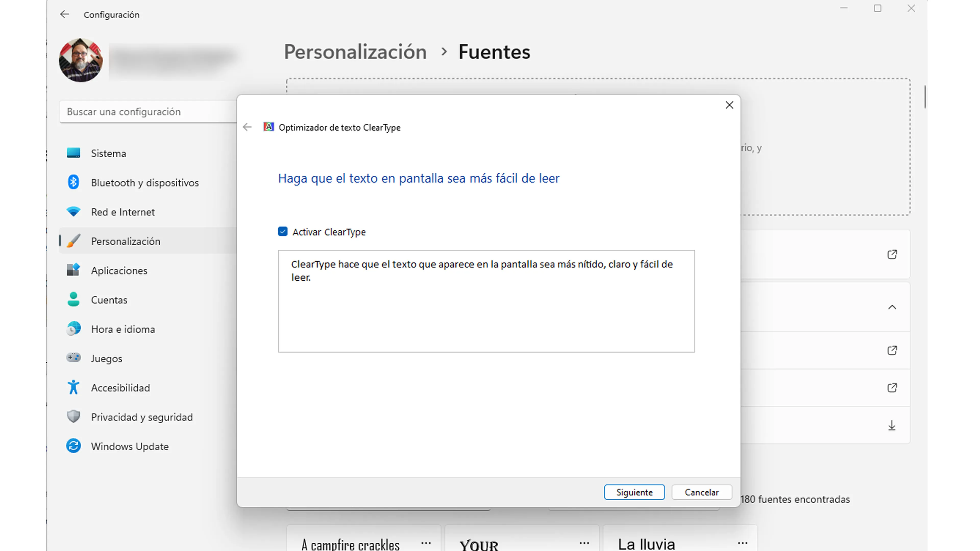Click the paintbrush Personalización icon
Viewport: 980px width, 551px height.
pos(73,241)
